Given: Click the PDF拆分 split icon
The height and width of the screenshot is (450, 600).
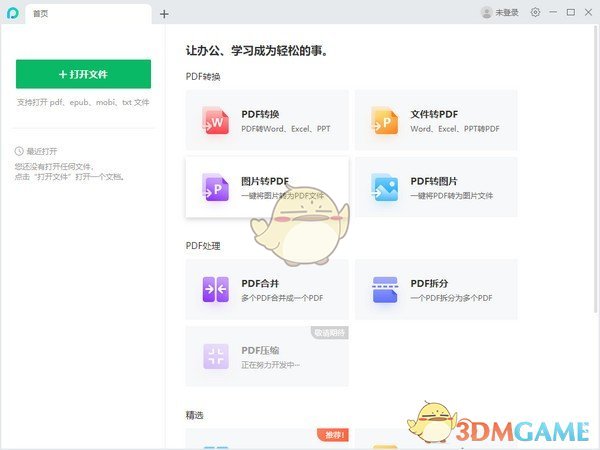Looking at the screenshot, I should point(385,289).
